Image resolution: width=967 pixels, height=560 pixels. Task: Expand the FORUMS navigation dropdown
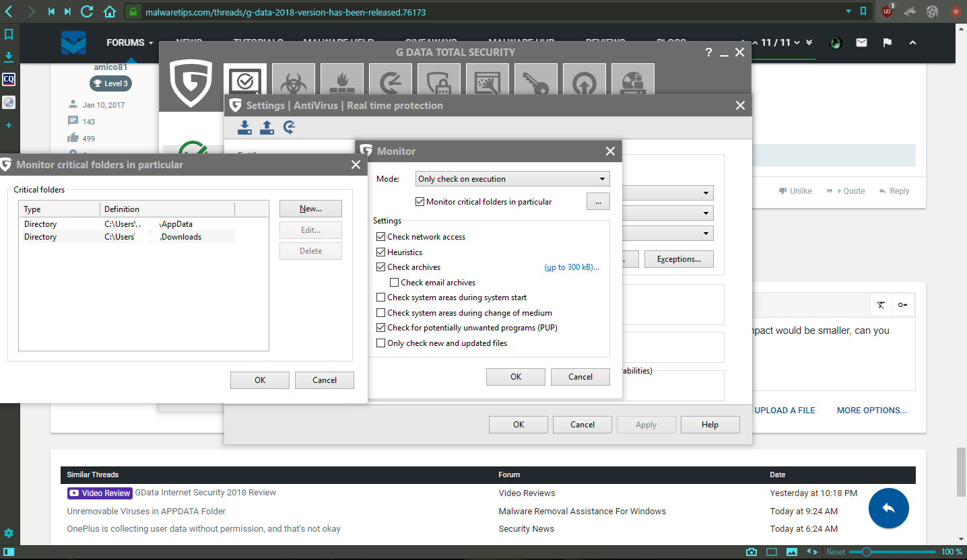pyautogui.click(x=130, y=42)
